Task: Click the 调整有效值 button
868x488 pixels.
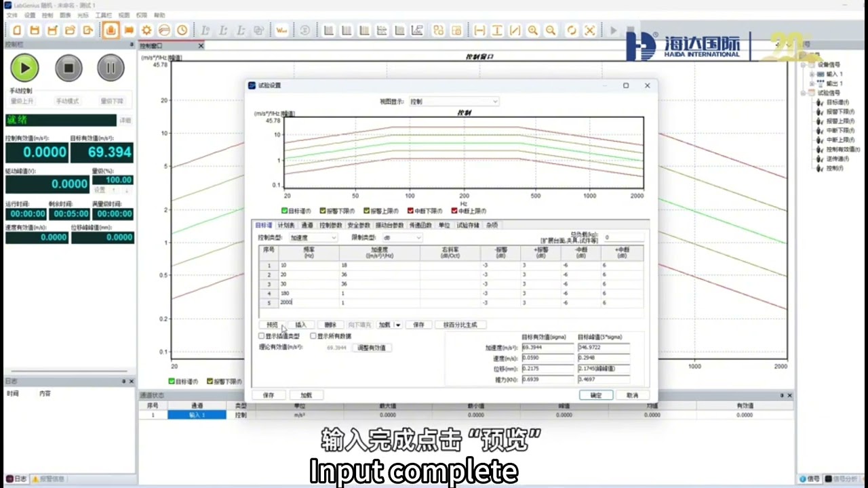Action: pos(372,348)
